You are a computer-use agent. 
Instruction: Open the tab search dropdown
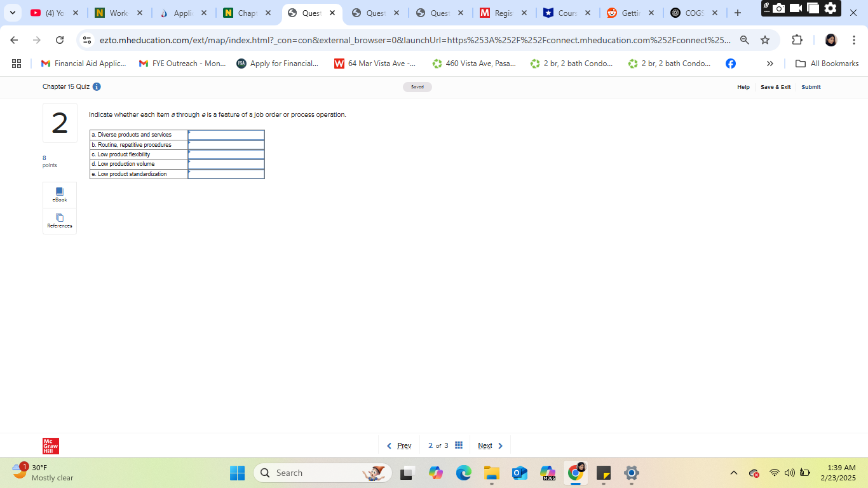pos(12,13)
